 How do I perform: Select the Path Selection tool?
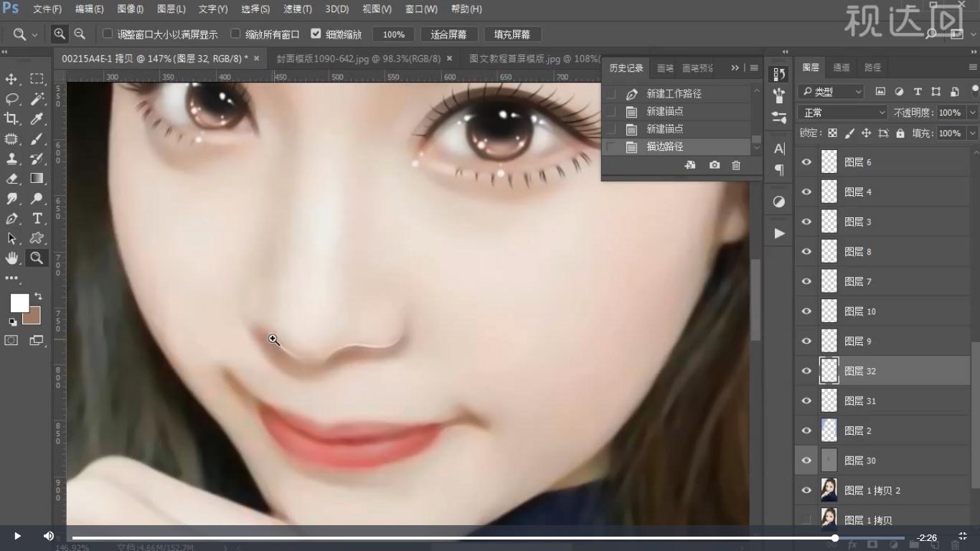[x=11, y=238]
